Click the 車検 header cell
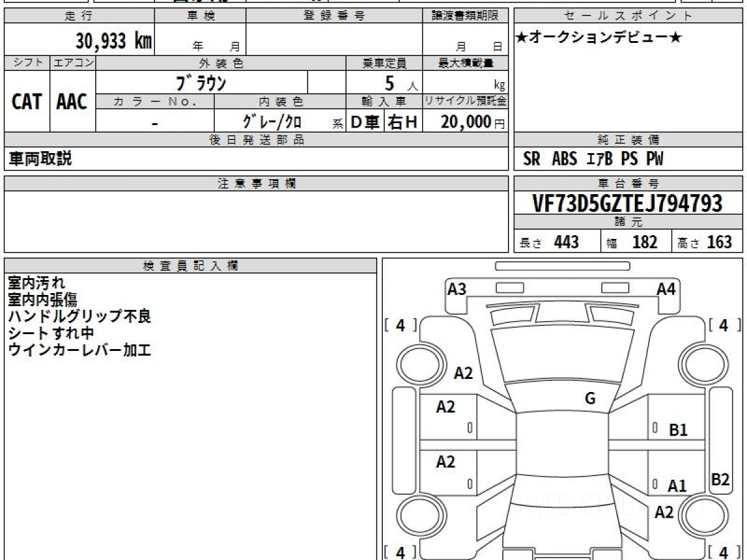The height and width of the screenshot is (560, 747). point(200,16)
